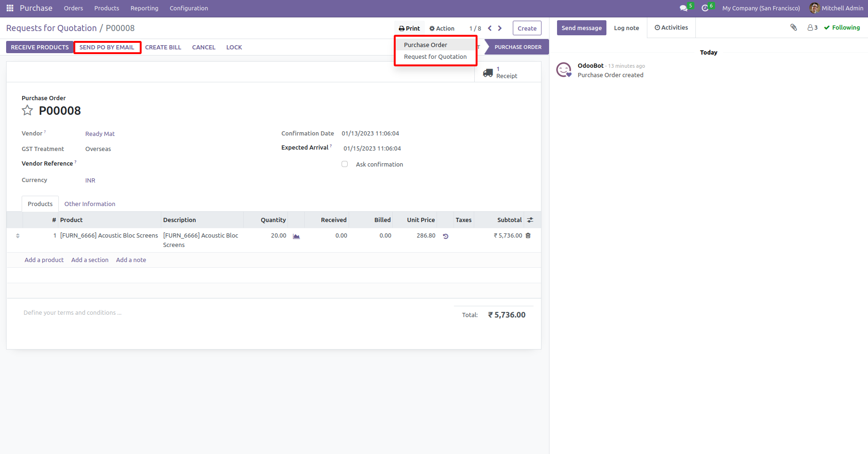Click the PURCHASE ORDER status stage
The height and width of the screenshot is (454, 868).
point(517,47)
